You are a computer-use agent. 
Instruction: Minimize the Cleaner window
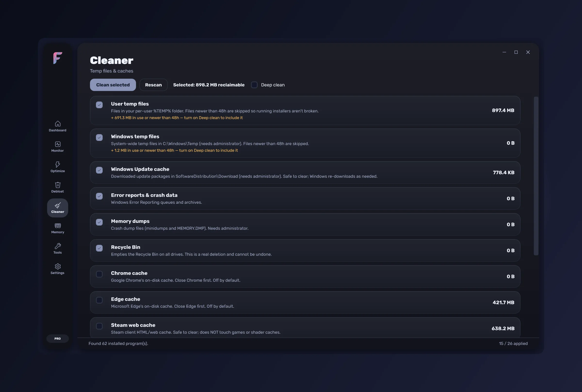tap(504, 52)
